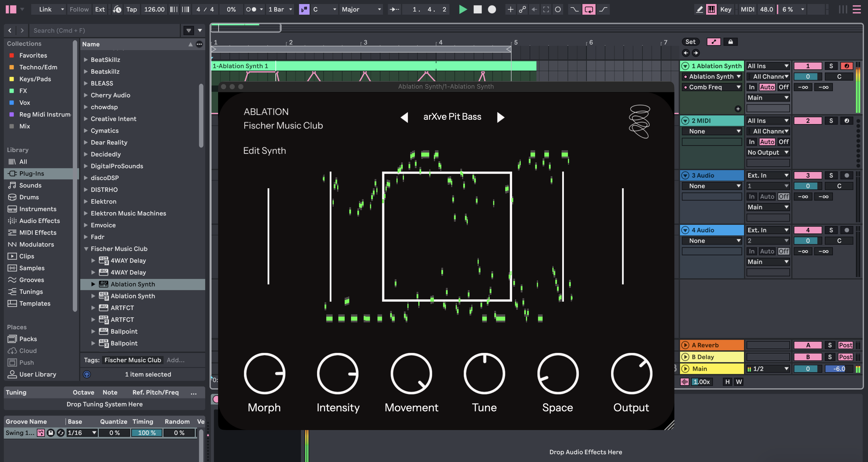The height and width of the screenshot is (462, 868).
Task: Select Audio Effects in the Library
Action: click(x=39, y=221)
